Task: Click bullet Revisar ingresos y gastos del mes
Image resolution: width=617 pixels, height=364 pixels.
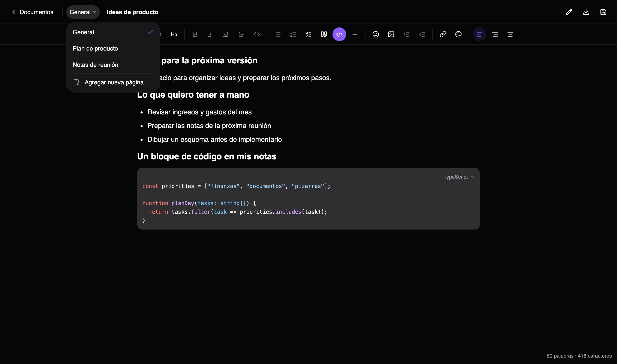Action: point(199,112)
